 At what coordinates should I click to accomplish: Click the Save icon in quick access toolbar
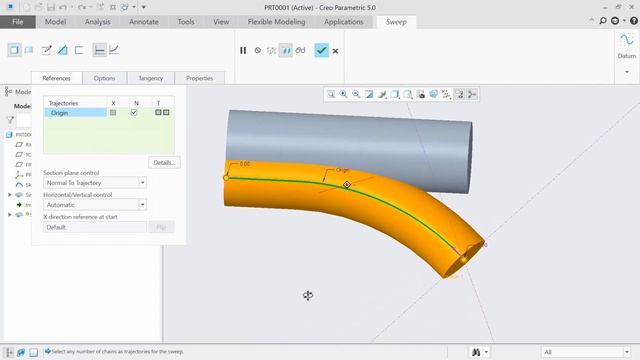coord(51,7)
